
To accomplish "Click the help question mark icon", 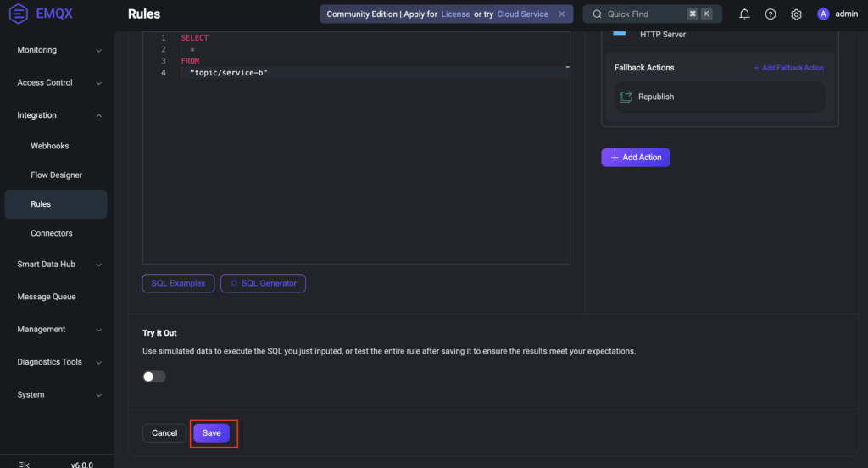I will coord(771,14).
